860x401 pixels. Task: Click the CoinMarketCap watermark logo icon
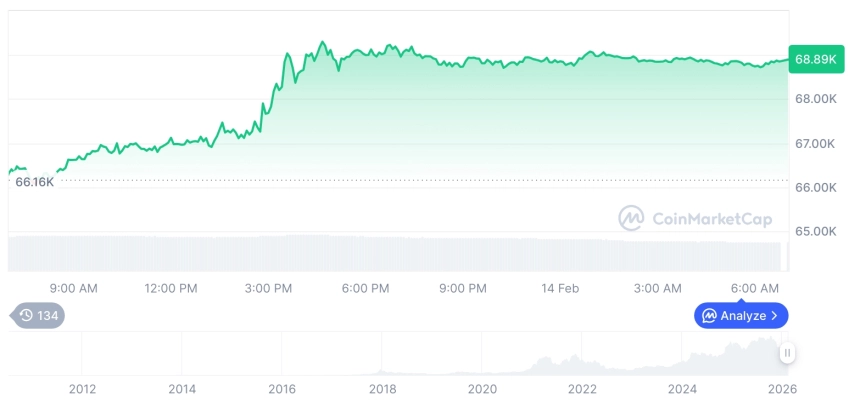point(631,218)
